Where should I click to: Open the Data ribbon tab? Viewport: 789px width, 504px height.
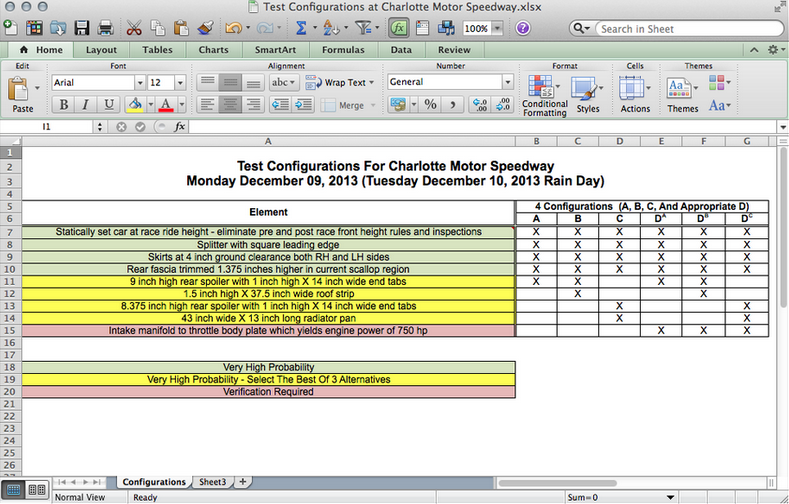[x=401, y=50]
